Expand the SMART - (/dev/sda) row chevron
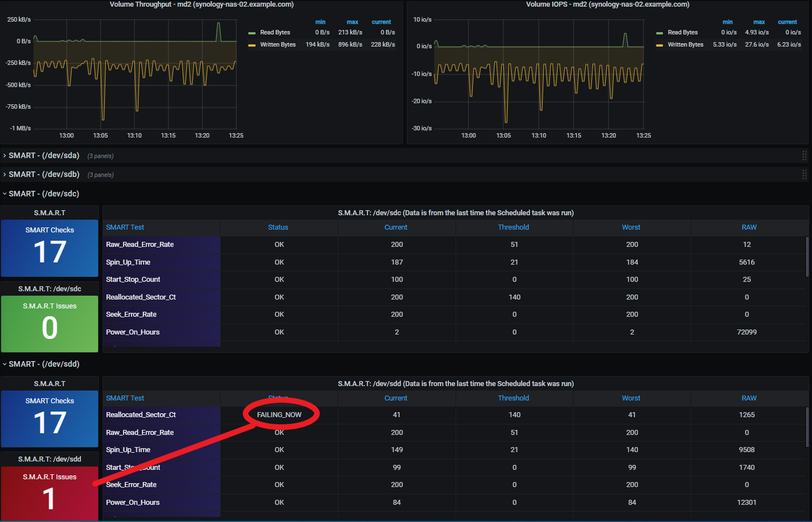Screen dimensions: 812x522 pyautogui.click(x=5, y=156)
